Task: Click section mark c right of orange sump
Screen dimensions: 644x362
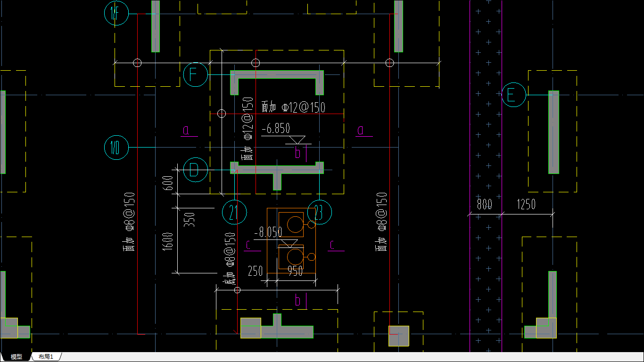Action: pos(332,245)
